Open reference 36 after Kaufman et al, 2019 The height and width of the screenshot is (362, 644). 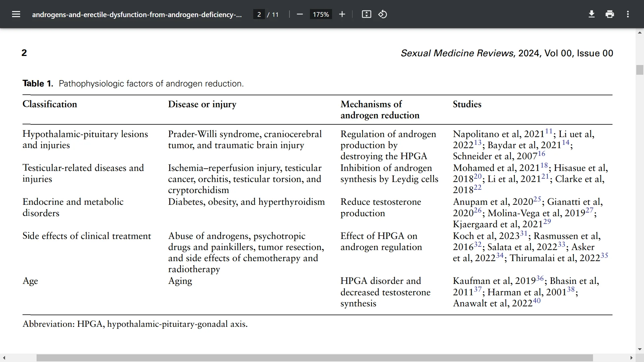pos(540,278)
